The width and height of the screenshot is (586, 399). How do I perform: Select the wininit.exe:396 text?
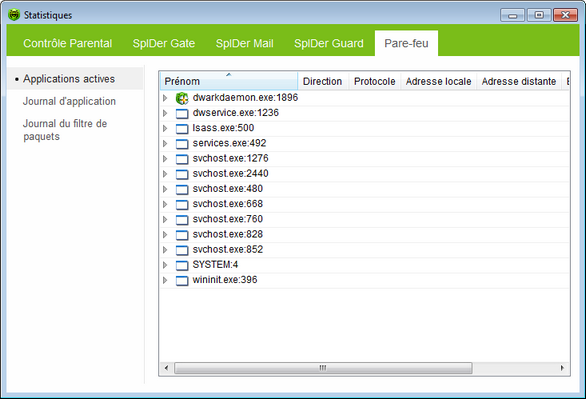click(x=225, y=280)
